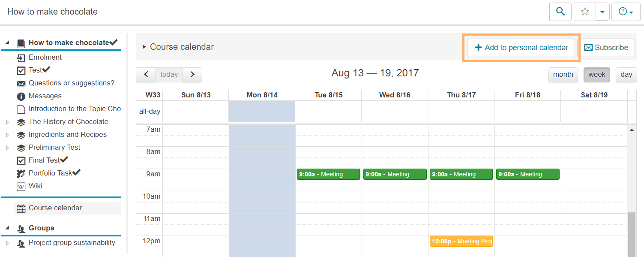Open the search icon in the top bar

click(x=560, y=12)
